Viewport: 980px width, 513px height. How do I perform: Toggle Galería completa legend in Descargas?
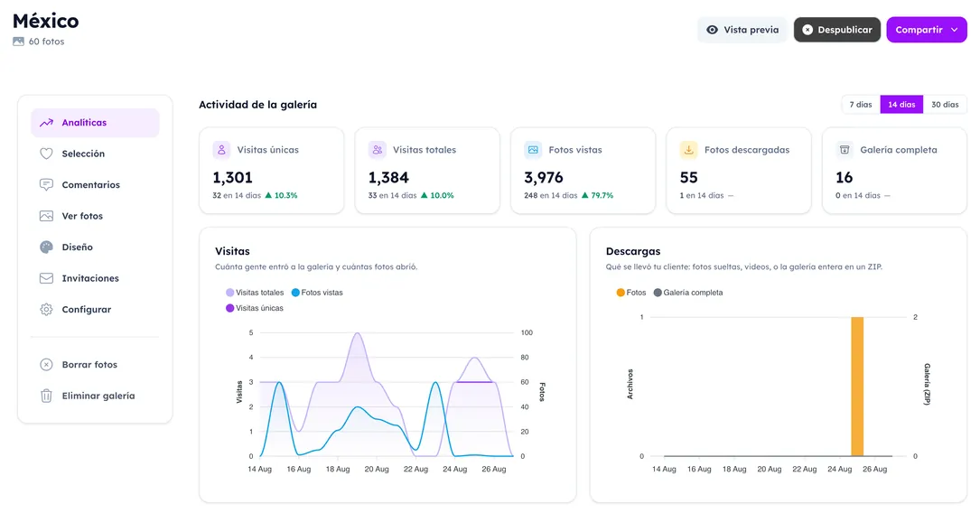(x=688, y=293)
